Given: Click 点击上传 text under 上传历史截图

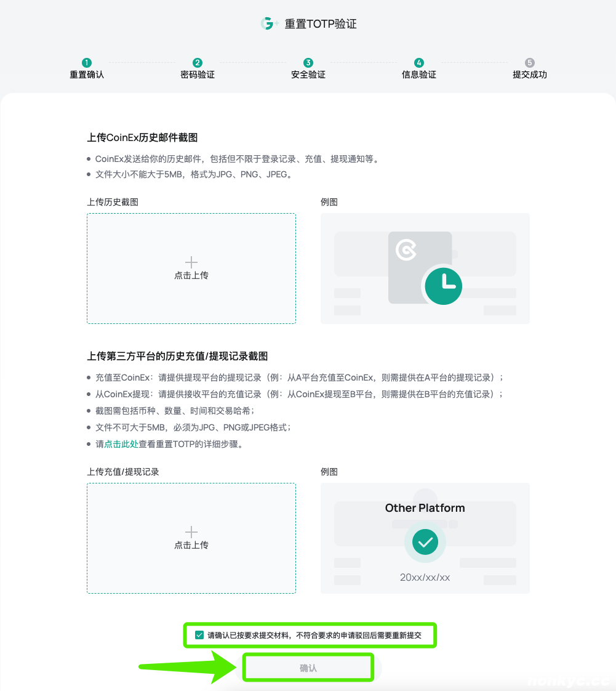Looking at the screenshot, I should [191, 276].
